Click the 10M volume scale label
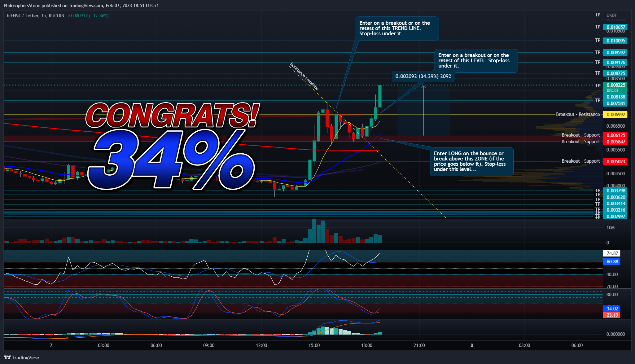 click(x=610, y=228)
